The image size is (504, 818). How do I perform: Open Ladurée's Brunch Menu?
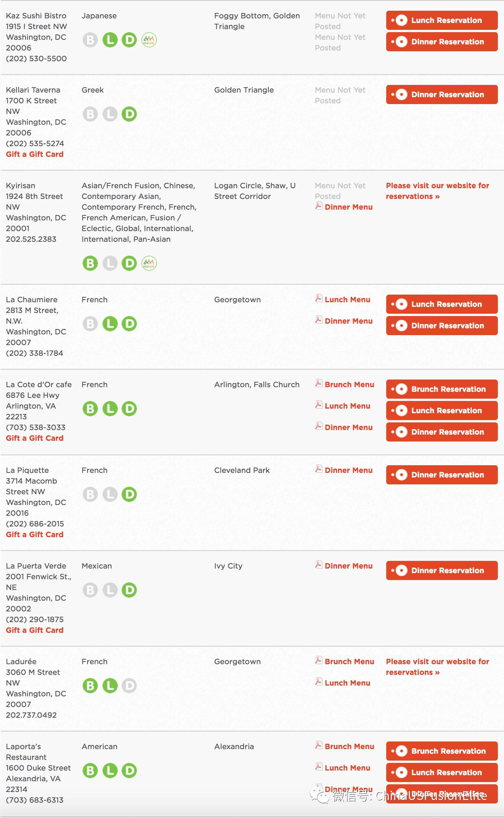coord(349,662)
